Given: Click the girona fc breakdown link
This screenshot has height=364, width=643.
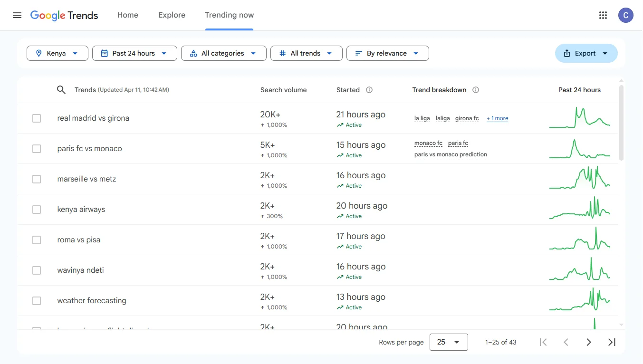Looking at the screenshot, I should click(467, 118).
